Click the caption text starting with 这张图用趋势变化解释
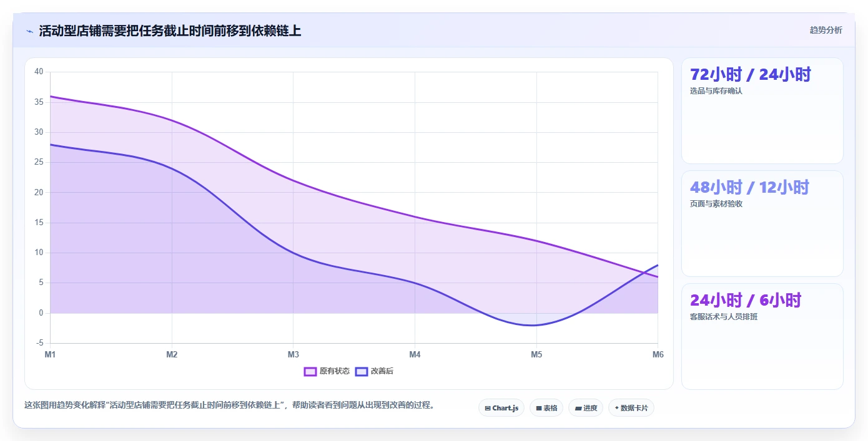The image size is (868, 441). pyautogui.click(x=229, y=405)
